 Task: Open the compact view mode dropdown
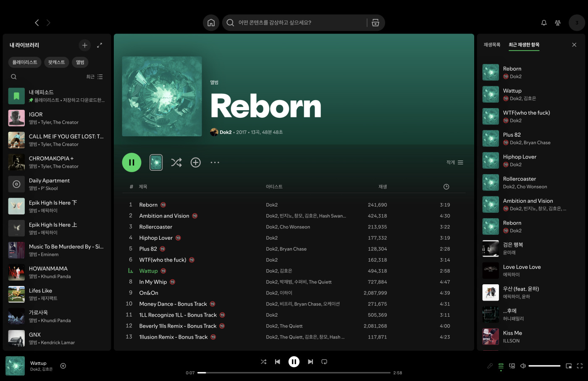(x=455, y=162)
